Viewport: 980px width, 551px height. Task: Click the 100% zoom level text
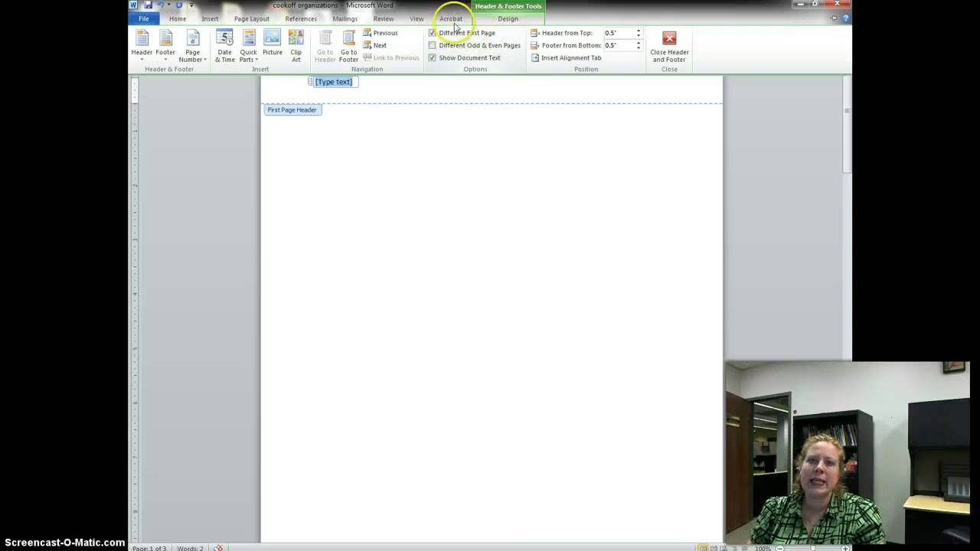763,548
